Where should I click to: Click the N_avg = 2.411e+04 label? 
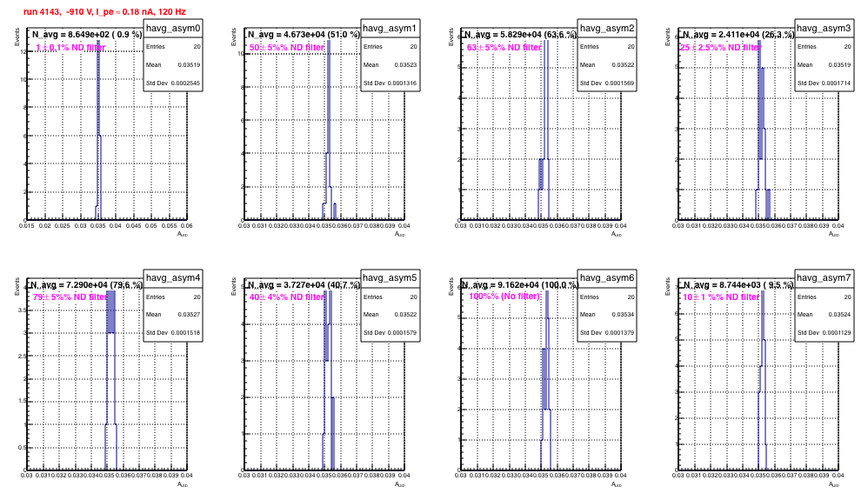coord(738,35)
